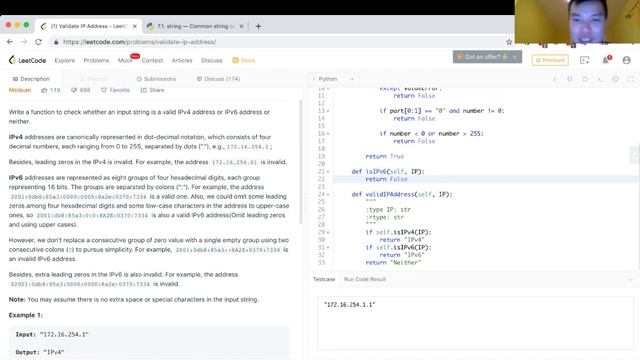Image resolution: width=640 pixels, height=360 pixels.
Task: Close the Common string operations tab
Action: [241, 26]
